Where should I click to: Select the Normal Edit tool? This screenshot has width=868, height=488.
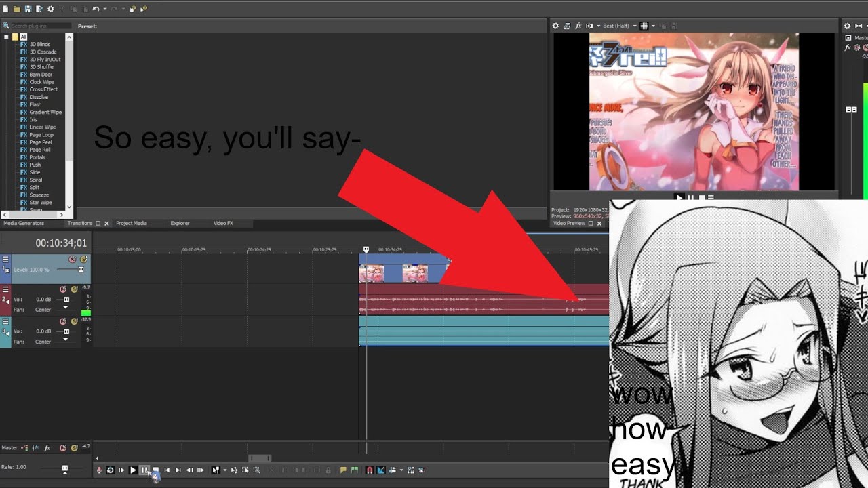click(x=215, y=470)
